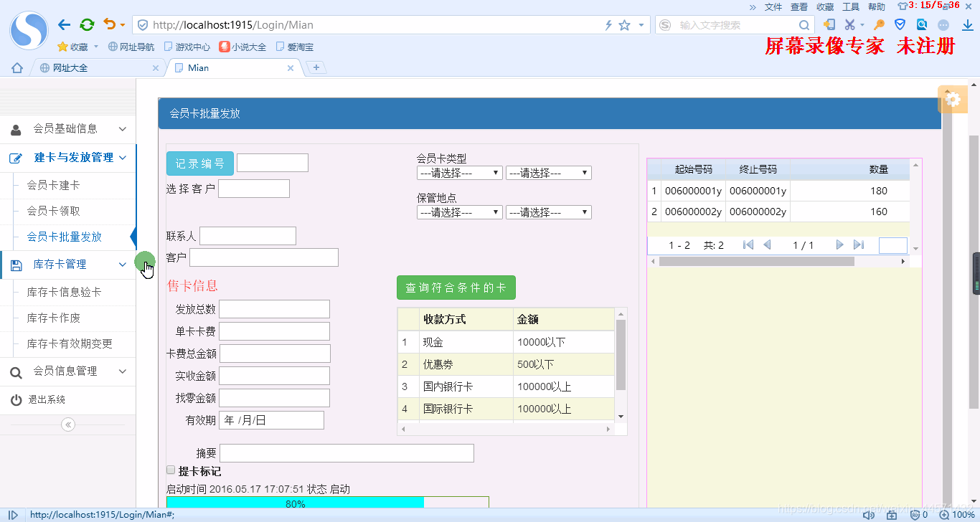Click the home tab icon
Screen dimensions: 980x522
(17, 67)
